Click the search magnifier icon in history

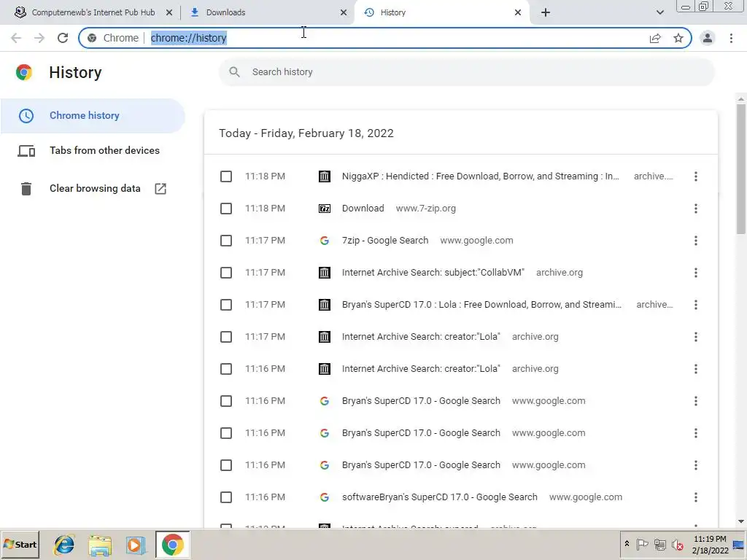tap(234, 72)
